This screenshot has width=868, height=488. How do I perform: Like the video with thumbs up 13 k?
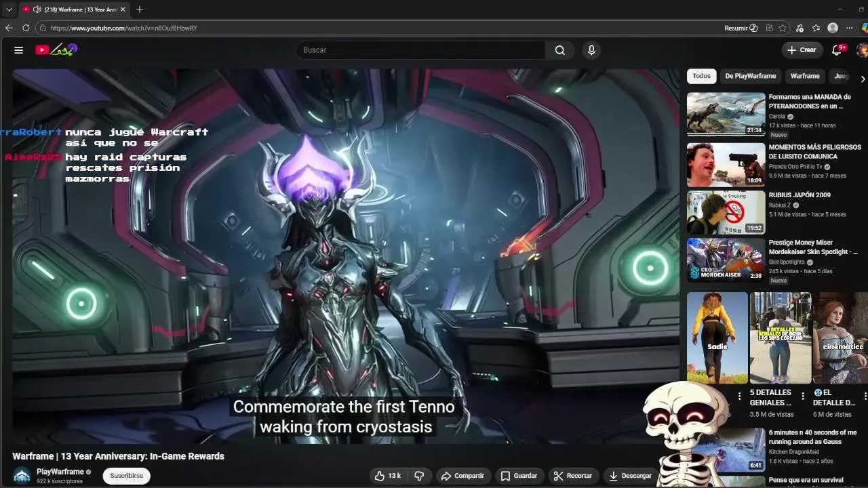click(388, 476)
